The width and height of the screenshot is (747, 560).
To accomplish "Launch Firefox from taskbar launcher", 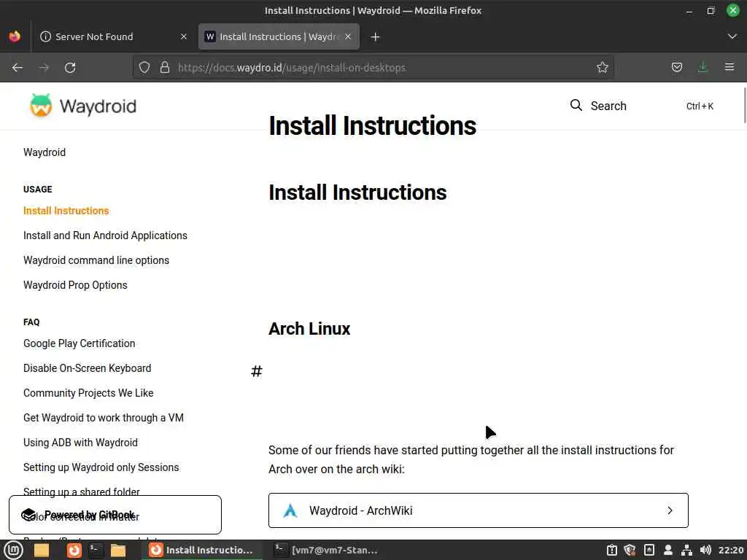I will [74, 550].
